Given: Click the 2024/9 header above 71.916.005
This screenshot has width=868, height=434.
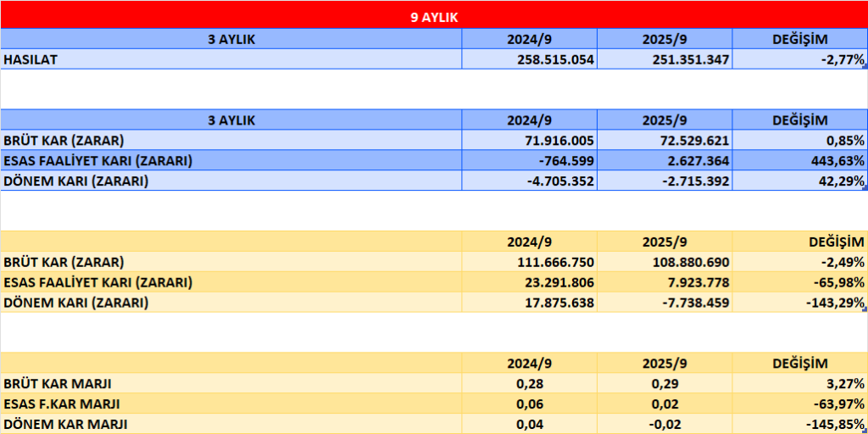Looking at the screenshot, I should coord(529,120).
